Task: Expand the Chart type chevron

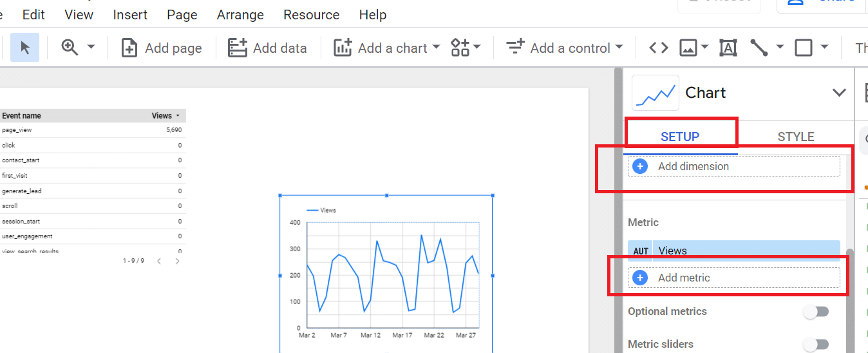Action: (839, 93)
